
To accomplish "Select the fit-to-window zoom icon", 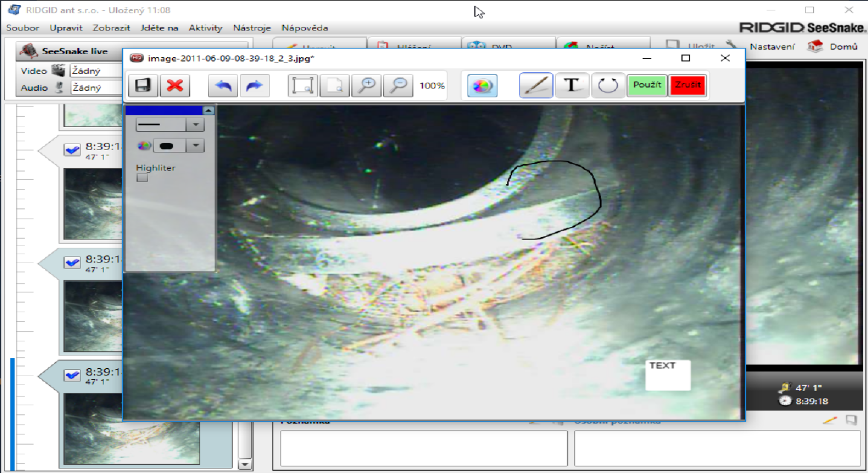I will point(303,86).
